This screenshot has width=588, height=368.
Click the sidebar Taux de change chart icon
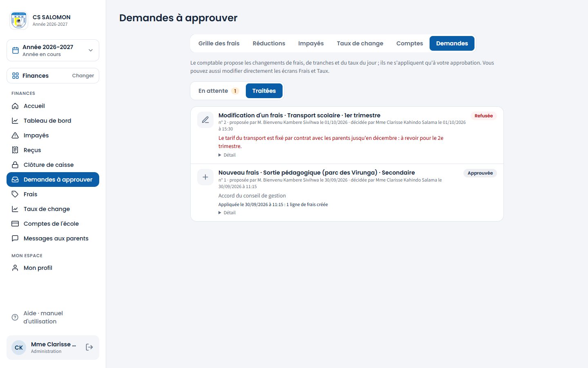[x=15, y=209]
